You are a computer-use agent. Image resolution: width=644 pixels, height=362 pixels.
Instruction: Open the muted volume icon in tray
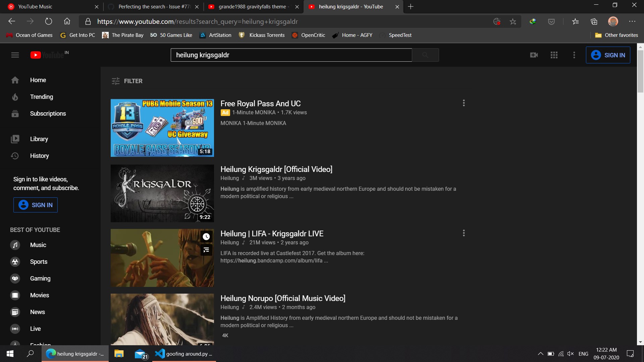(x=571, y=354)
